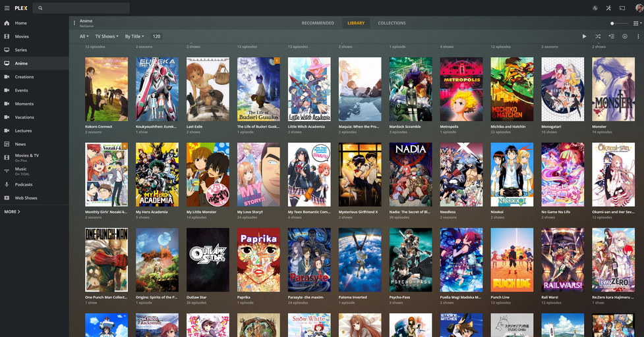Click the My Love Story!! title

[250, 212]
